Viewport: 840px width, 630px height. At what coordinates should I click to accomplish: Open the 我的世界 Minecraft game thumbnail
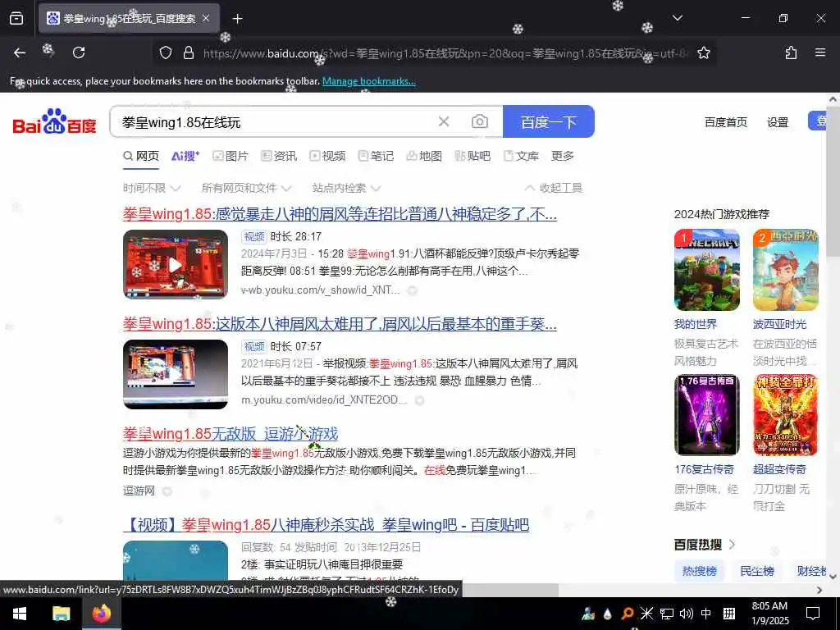click(706, 270)
